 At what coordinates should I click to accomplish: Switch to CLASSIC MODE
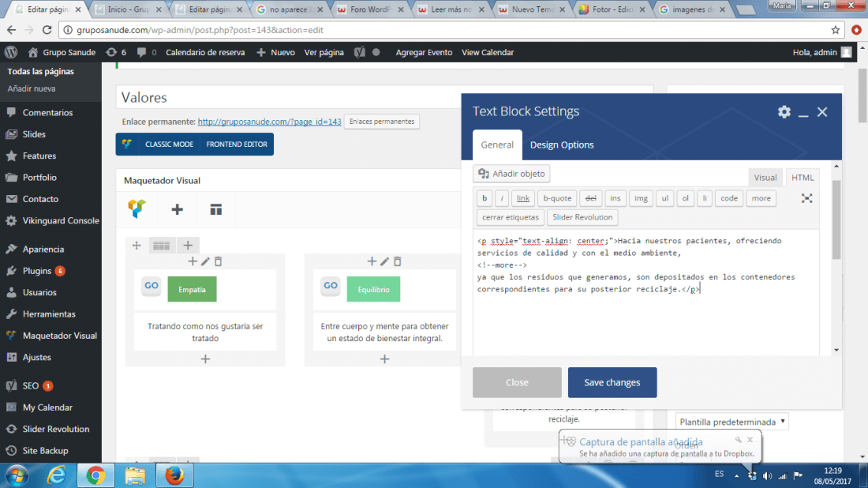(169, 144)
